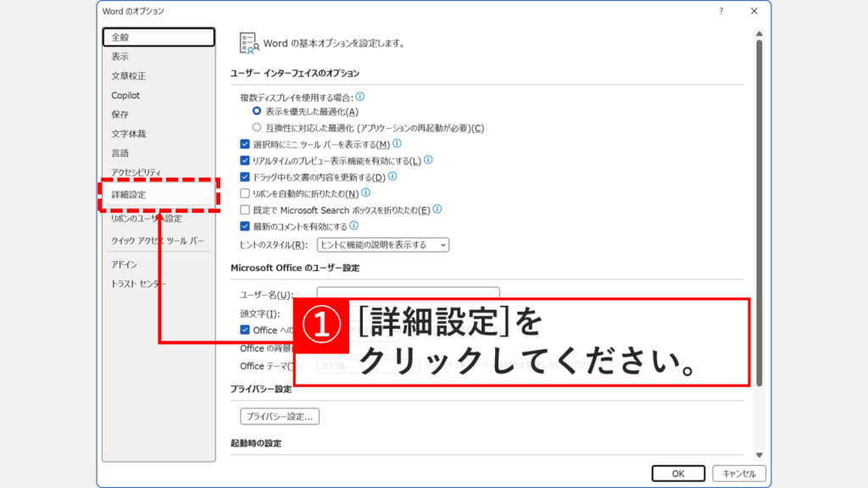The height and width of the screenshot is (488, 868).
Task: Select 互換性に対応した最適化 radio button
Action: coord(256,128)
